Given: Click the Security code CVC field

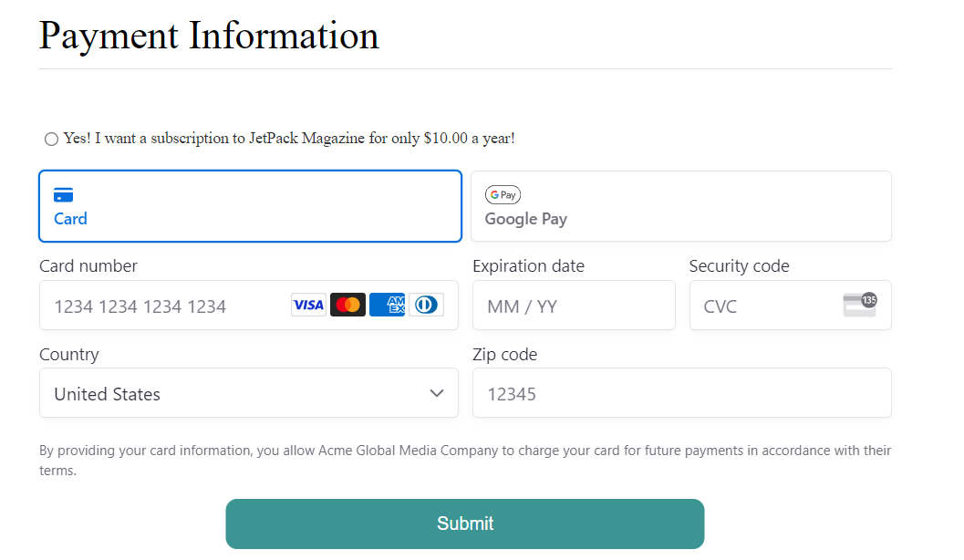Looking at the screenshot, I should [766, 306].
